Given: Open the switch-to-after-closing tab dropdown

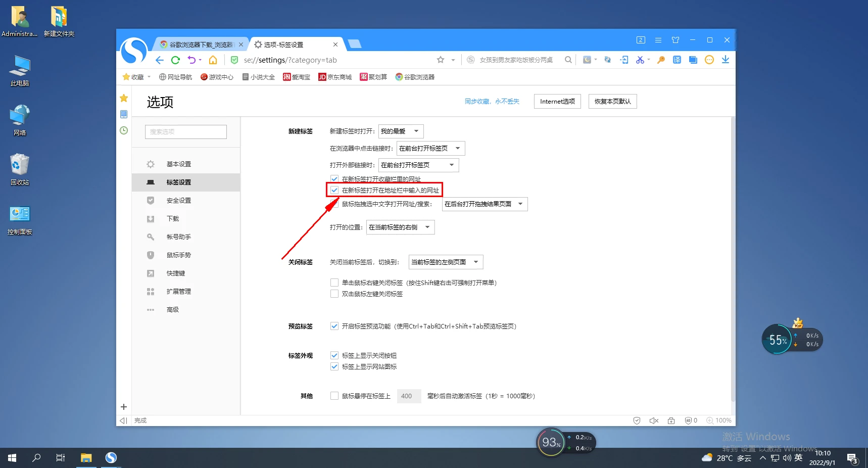Looking at the screenshot, I should pos(446,262).
